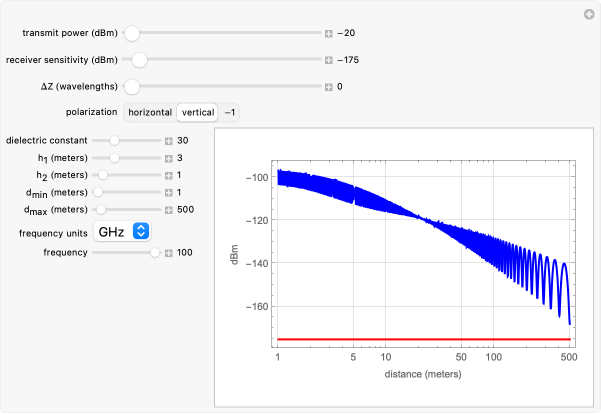The height and width of the screenshot is (414, 601).
Task: Click plus icon beside dmax slider
Action: tap(169, 209)
